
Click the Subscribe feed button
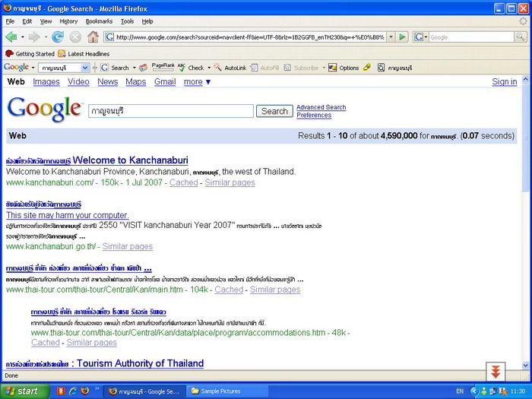301,68
